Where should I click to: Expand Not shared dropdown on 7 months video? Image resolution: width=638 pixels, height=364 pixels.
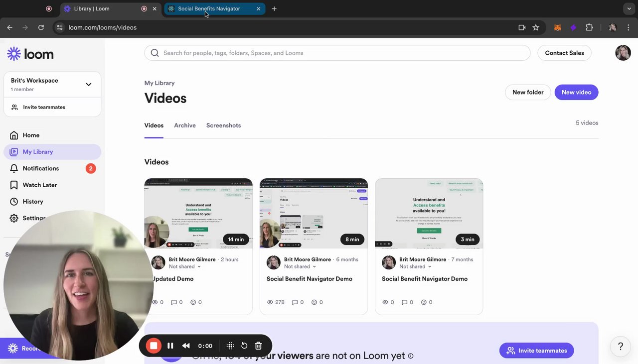pos(415,266)
